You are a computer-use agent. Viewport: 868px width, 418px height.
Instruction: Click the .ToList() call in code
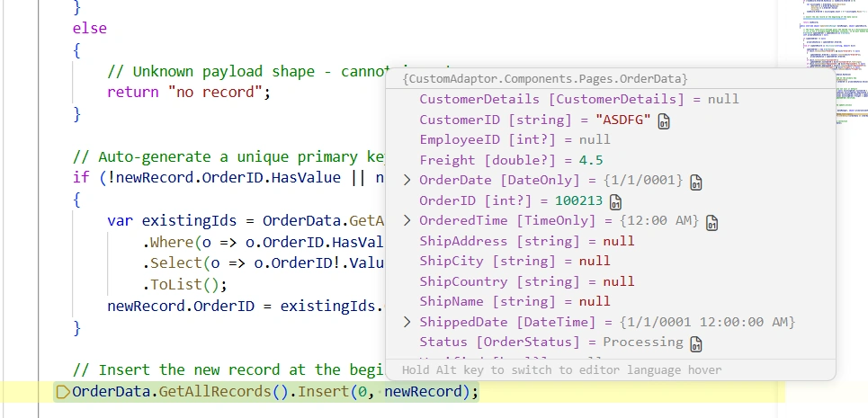pos(185,285)
